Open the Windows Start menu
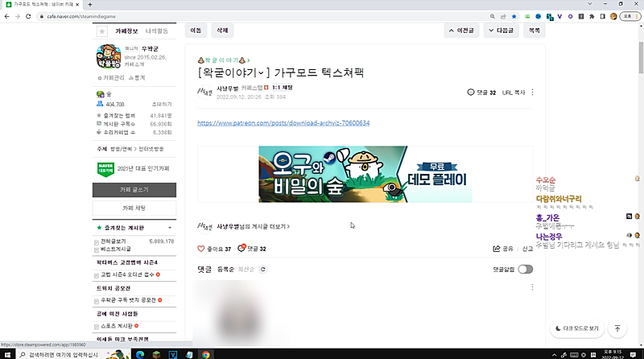The height and width of the screenshot is (359, 644). (7, 354)
